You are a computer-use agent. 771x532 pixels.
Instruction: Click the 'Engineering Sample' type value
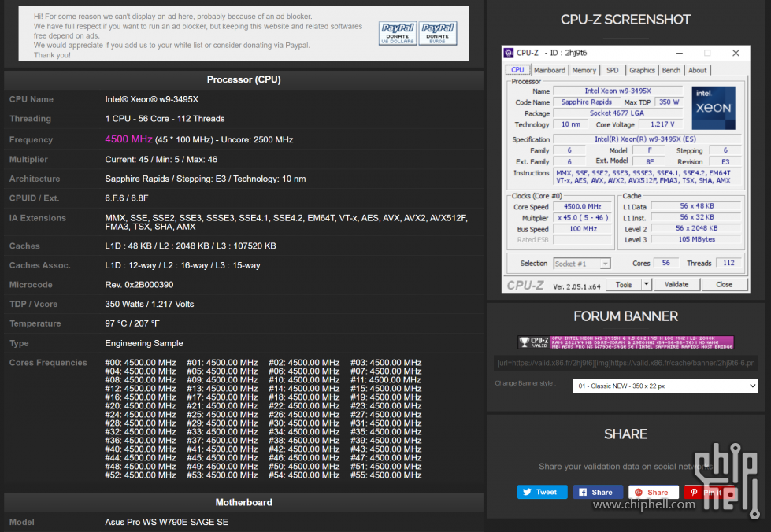coord(144,343)
